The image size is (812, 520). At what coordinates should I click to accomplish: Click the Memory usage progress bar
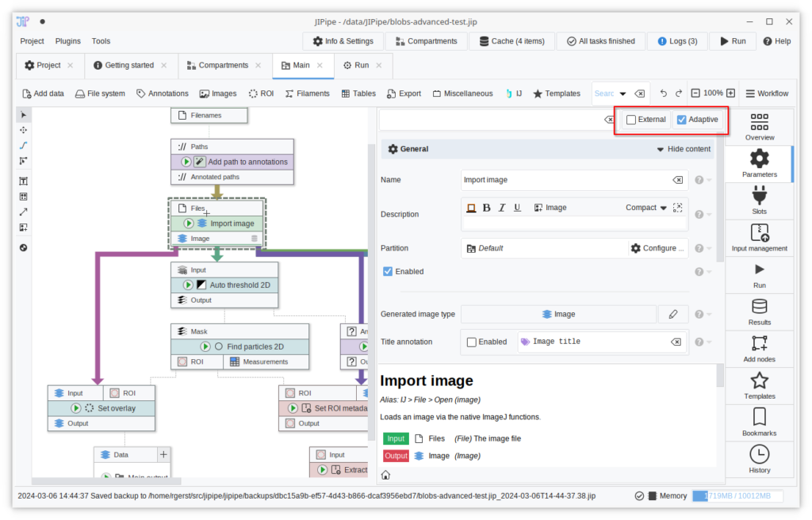click(x=737, y=496)
